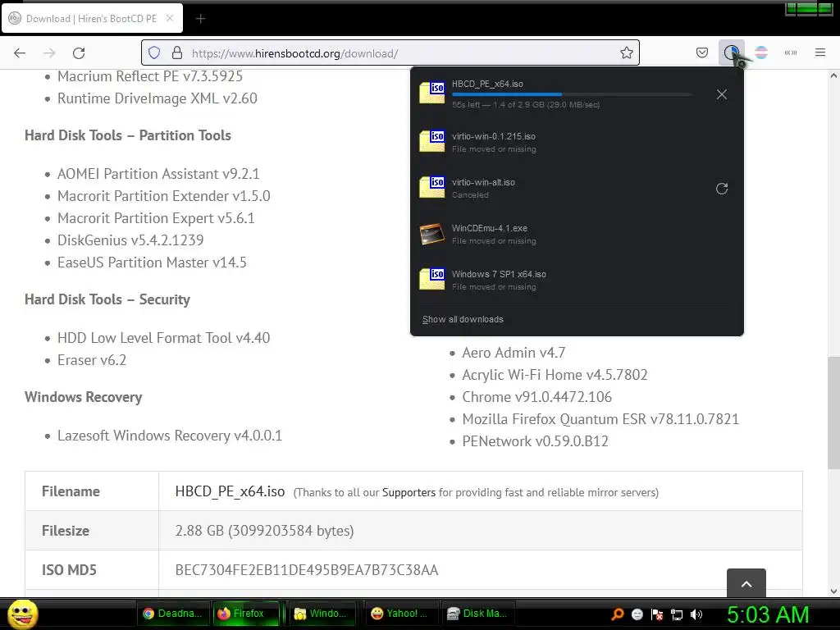840x630 pixels.
Task: Click 'Chrome v91.0.4472.106' list item
Action: click(536, 397)
